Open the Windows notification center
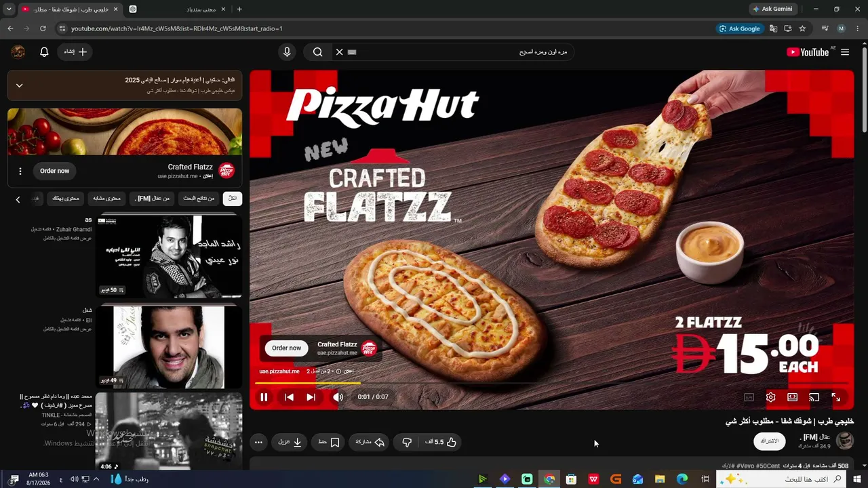868x488 pixels. coord(14,479)
